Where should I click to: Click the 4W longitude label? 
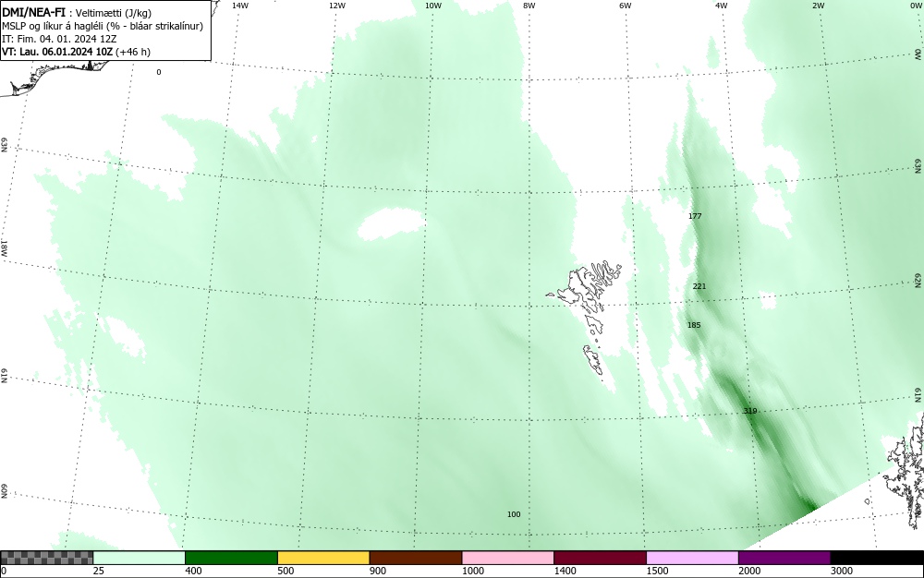(722, 6)
